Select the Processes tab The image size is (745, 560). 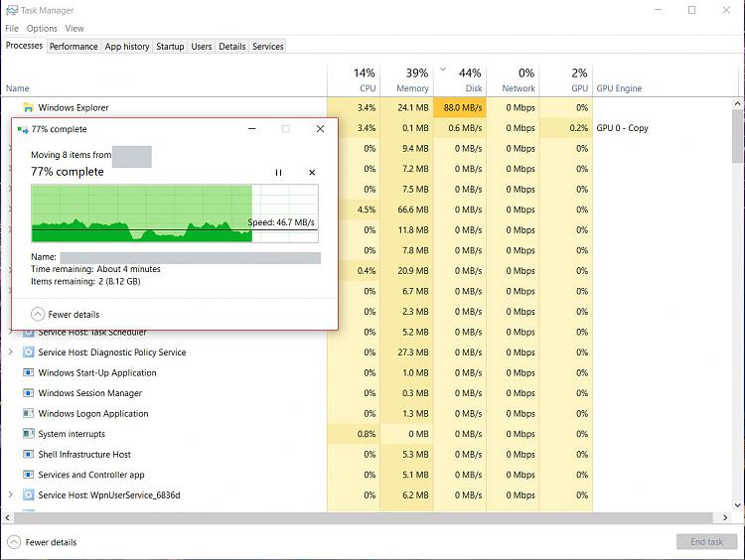point(24,46)
